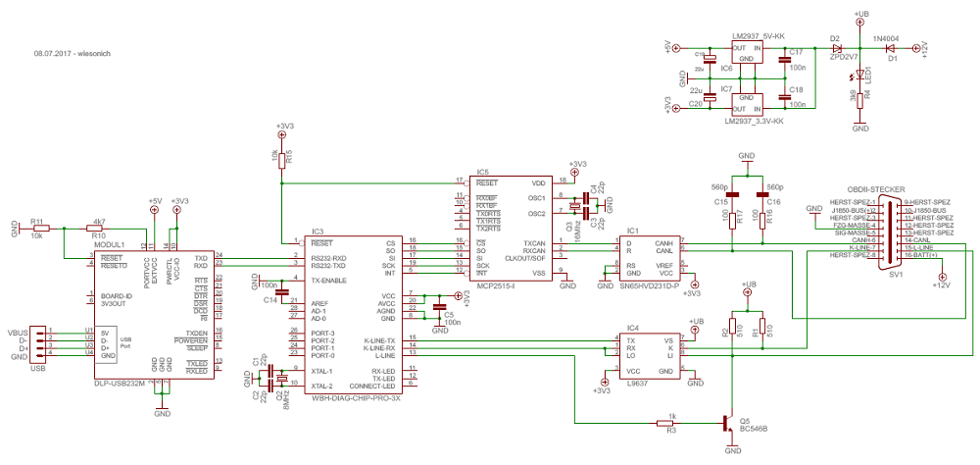Select the D2 ZPD2V7 zener diode
980x465 pixels.
[x=836, y=46]
